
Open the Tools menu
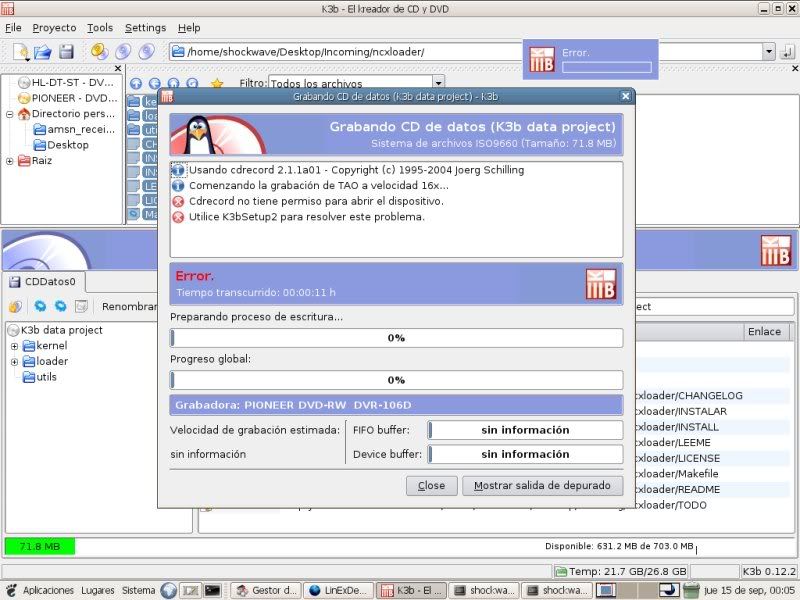point(100,28)
